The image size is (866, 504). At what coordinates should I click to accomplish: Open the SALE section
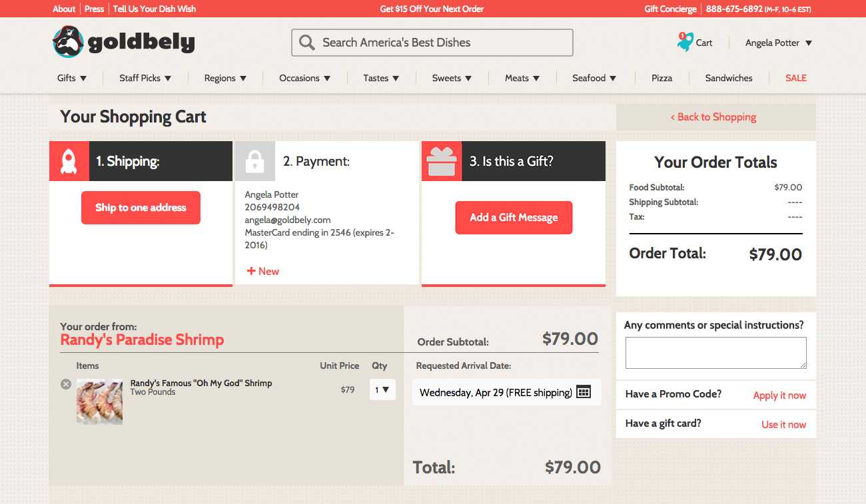[796, 78]
